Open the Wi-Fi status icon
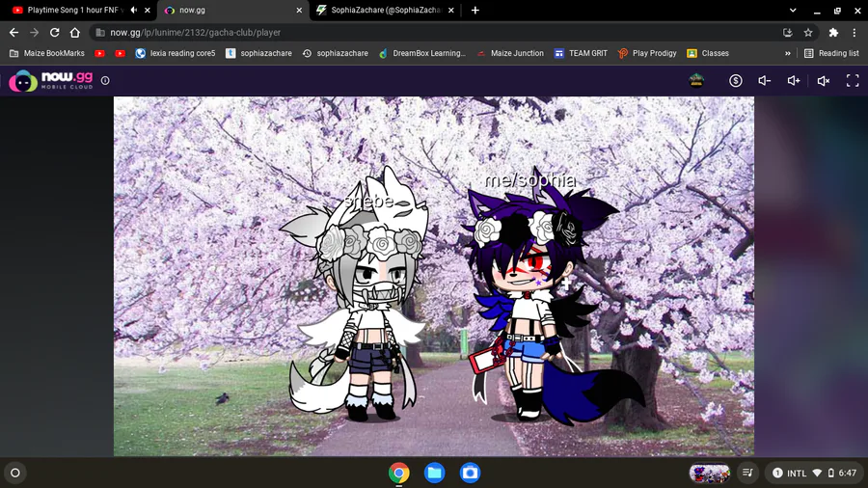Screen dimensions: 868x488 [x=817, y=473]
